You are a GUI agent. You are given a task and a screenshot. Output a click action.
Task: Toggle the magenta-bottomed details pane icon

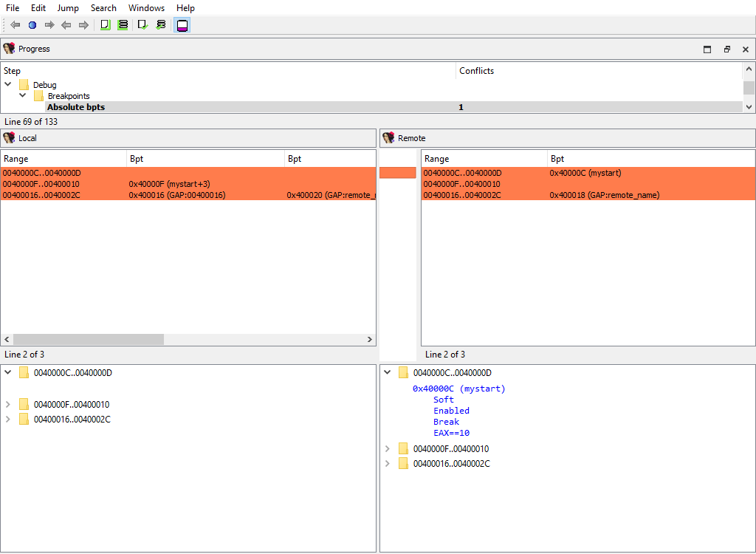(x=182, y=25)
